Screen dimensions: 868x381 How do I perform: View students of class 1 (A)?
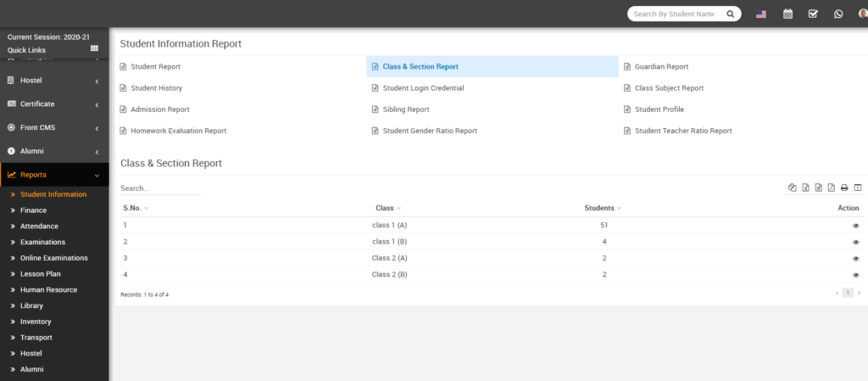coord(856,226)
